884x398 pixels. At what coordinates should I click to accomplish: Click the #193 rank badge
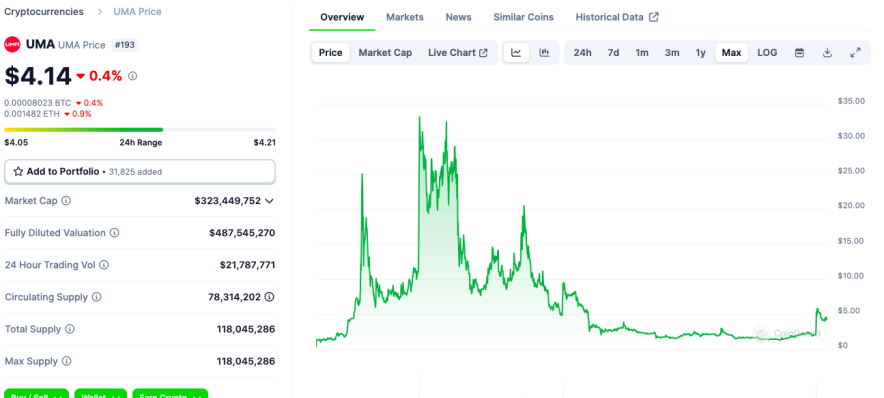[125, 45]
